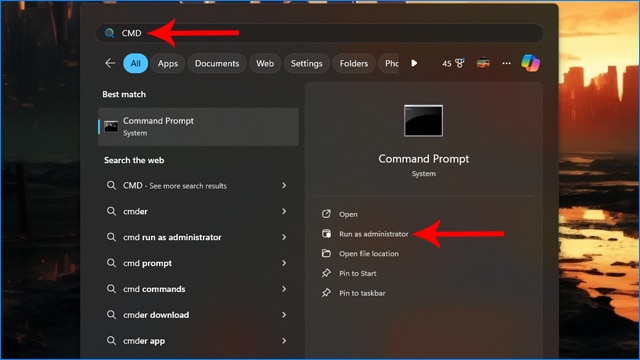
Task: Click search icon beside CMD see more results
Action: pos(111,186)
